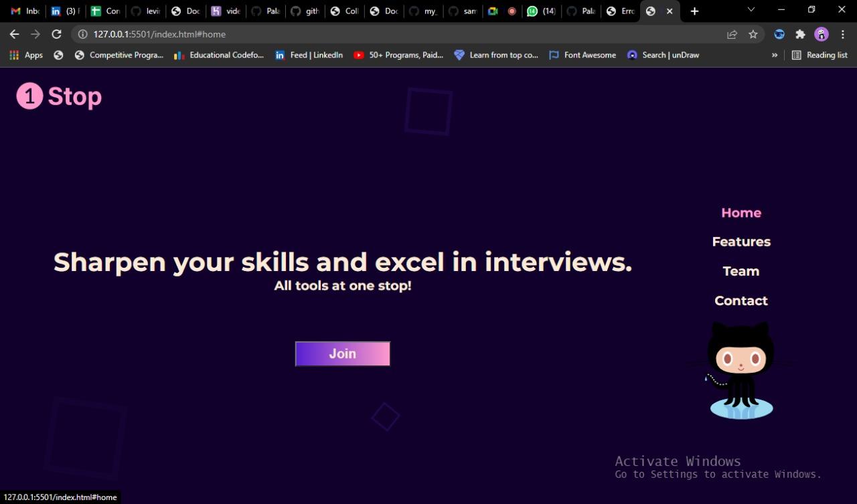This screenshot has height=504, width=857.
Task: Open Chrome's three-dot menu
Action: (x=843, y=34)
